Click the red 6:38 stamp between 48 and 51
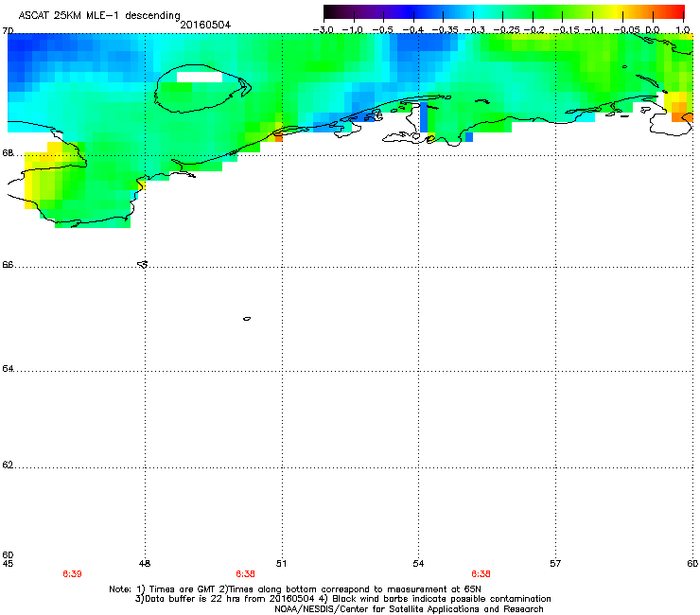Viewport: 700px width, 615px height. coord(246,574)
